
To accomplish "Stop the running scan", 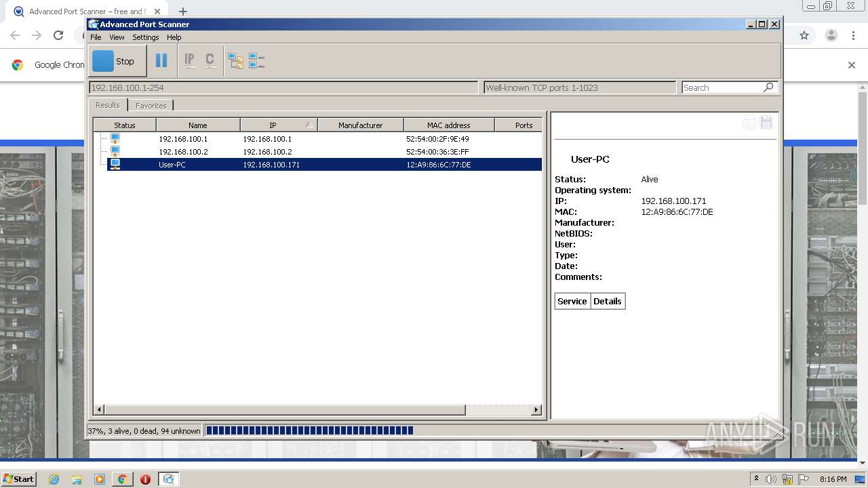I will tap(117, 61).
